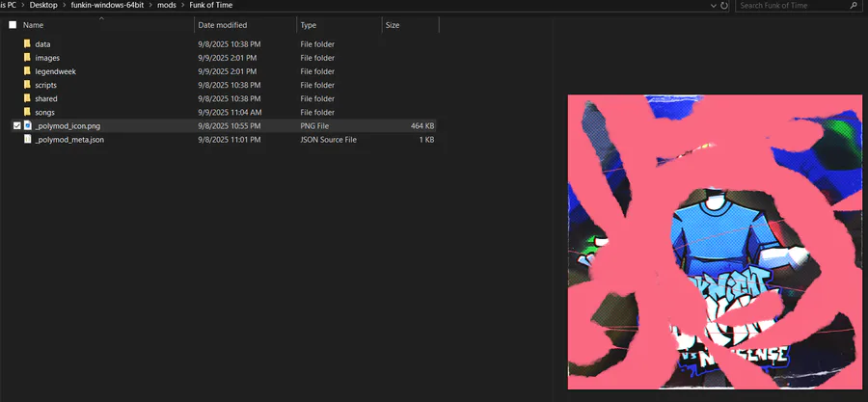
Task: Select the images folder name
Action: click(x=47, y=58)
